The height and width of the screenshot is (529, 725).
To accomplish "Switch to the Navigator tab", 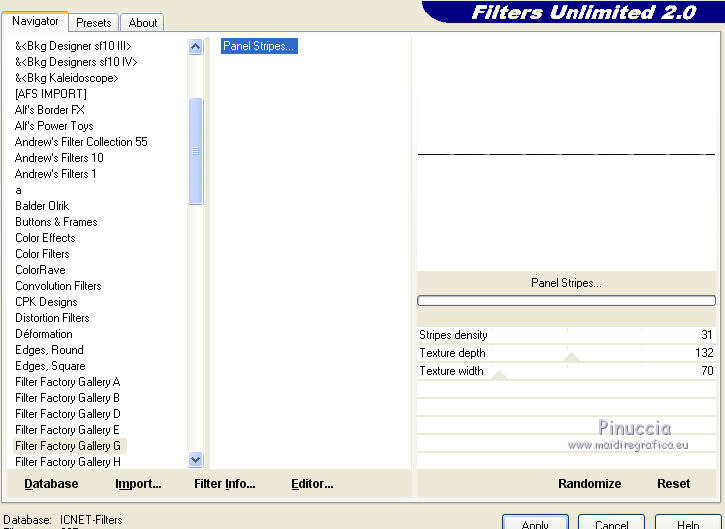I will tap(35, 21).
